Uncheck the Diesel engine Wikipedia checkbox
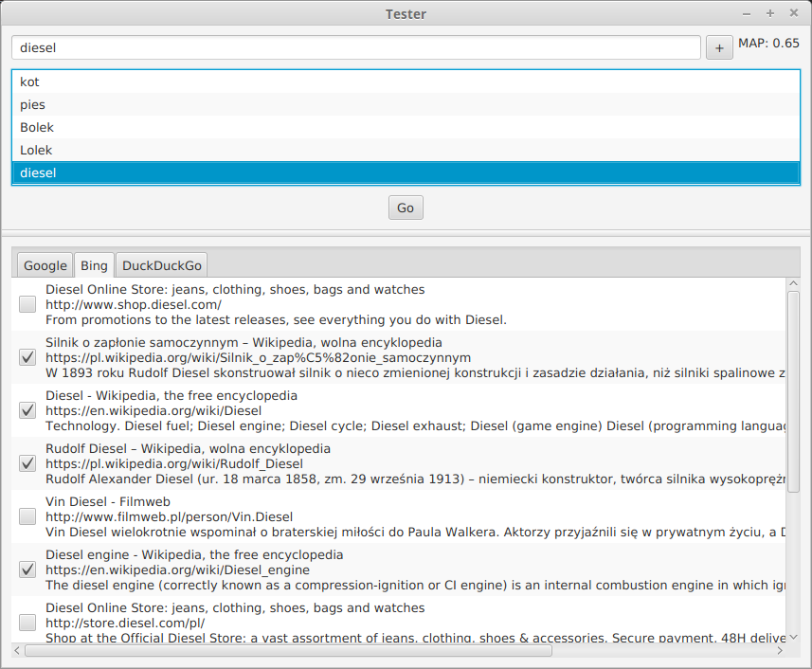This screenshot has height=669, width=812. coord(27,570)
